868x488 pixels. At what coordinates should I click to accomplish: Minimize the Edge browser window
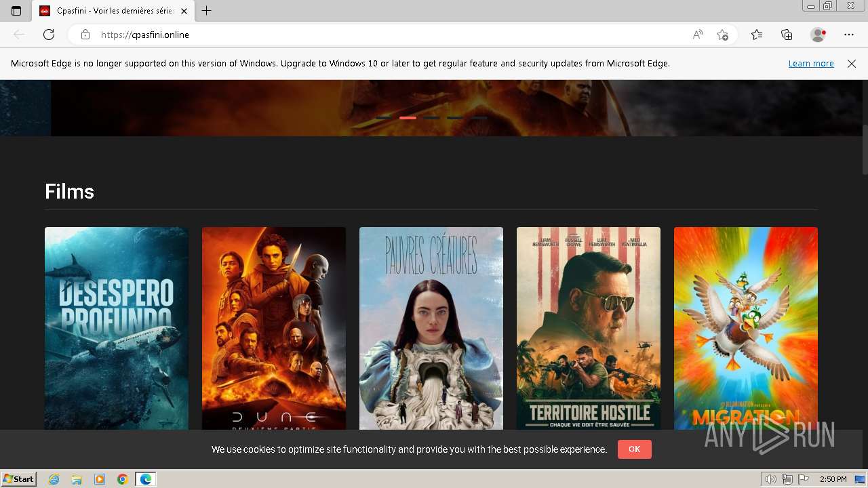point(811,6)
